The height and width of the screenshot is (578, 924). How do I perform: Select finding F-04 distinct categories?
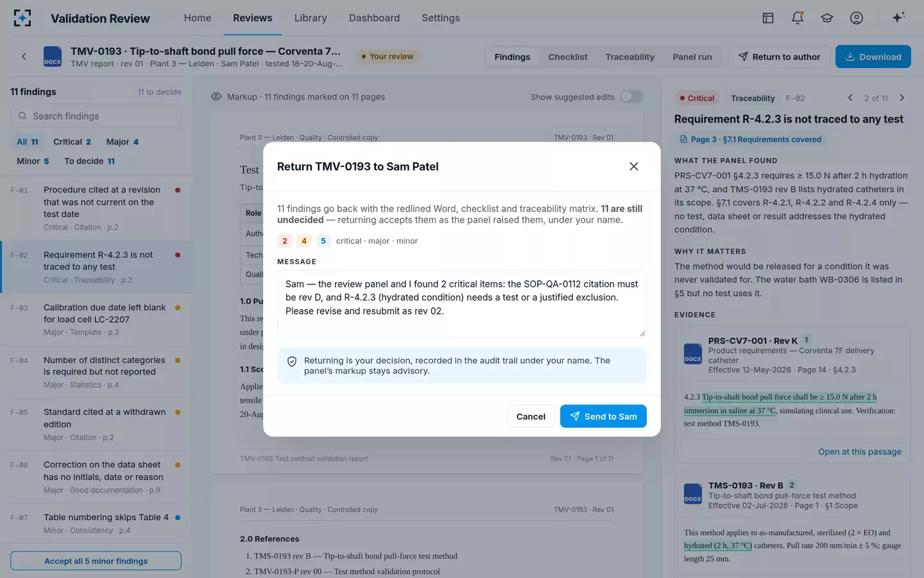pos(96,372)
